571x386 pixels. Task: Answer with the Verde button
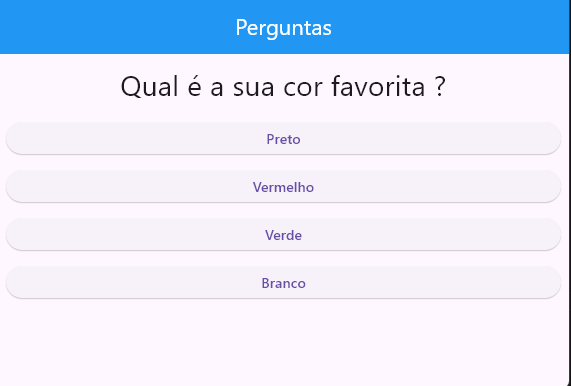(283, 235)
